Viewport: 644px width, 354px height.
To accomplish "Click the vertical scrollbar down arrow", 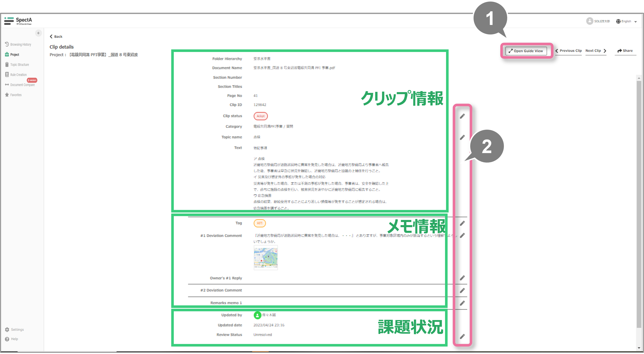I will [639, 348].
